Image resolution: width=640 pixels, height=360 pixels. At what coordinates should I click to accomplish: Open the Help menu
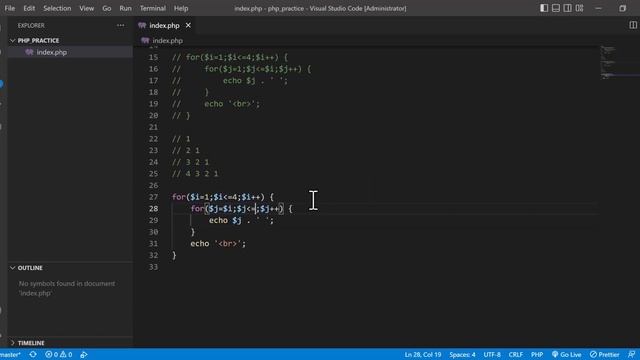click(x=181, y=8)
